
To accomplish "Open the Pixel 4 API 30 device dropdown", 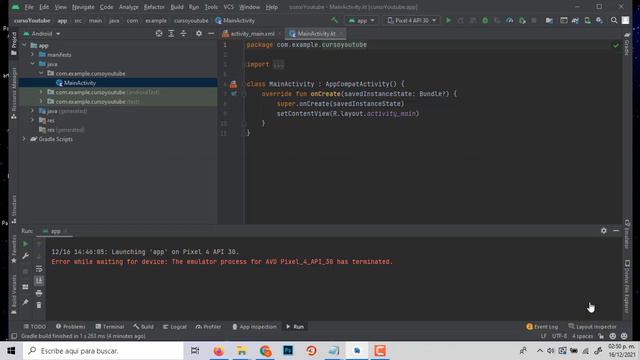I will coord(411,20).
